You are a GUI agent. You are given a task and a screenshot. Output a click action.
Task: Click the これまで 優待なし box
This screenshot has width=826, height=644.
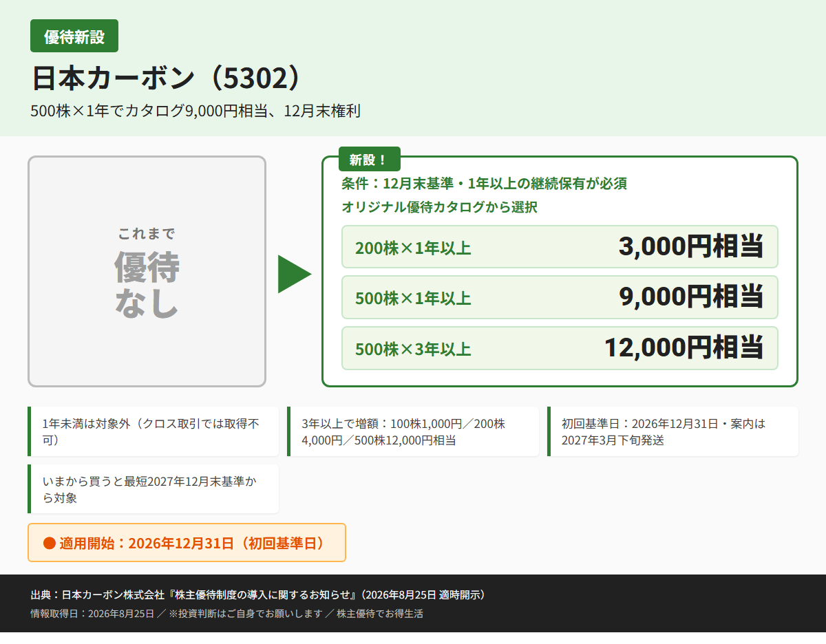click(147, 271)
